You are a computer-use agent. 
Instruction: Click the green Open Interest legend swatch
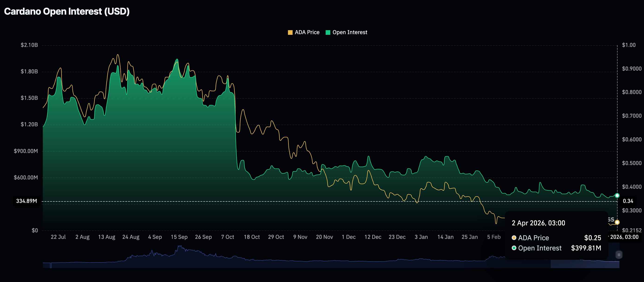pyautogui.click(x=328, y=32)
